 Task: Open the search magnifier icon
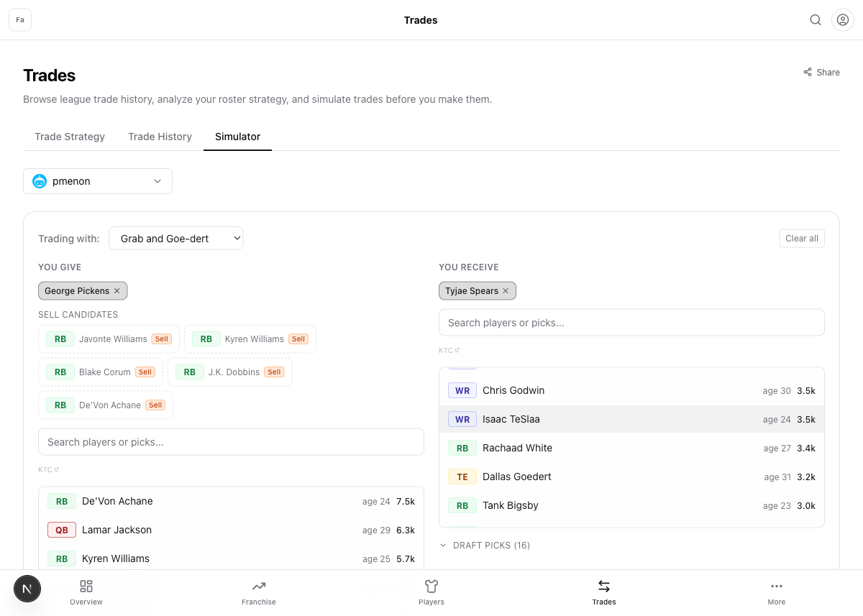[816, 20]
